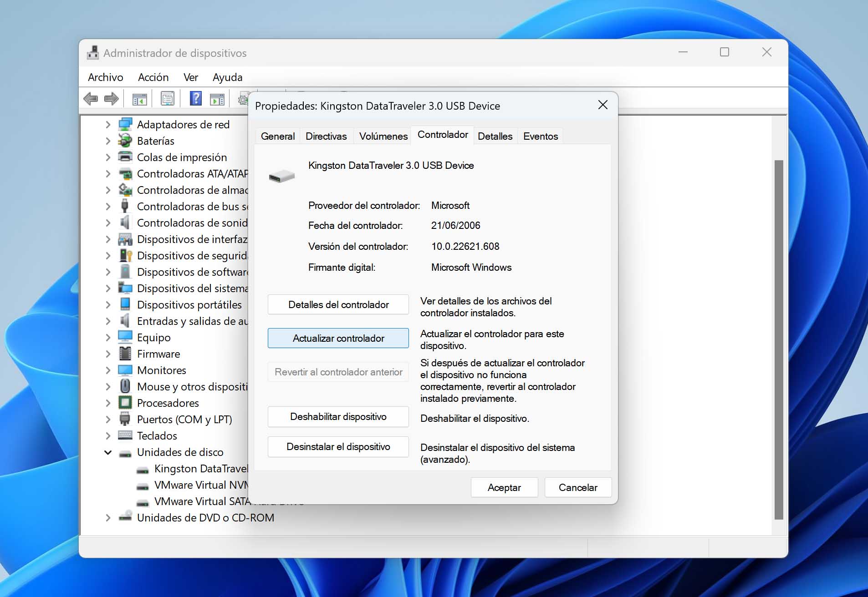Expand the Monitores tree node
The image size is (868, 597).
click(x=108, y=370)
